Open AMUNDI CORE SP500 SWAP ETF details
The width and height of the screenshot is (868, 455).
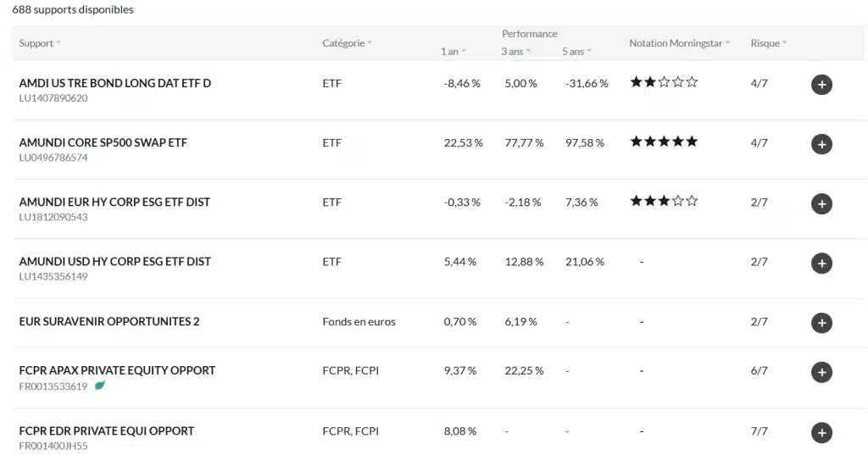(x=103, y=142)
